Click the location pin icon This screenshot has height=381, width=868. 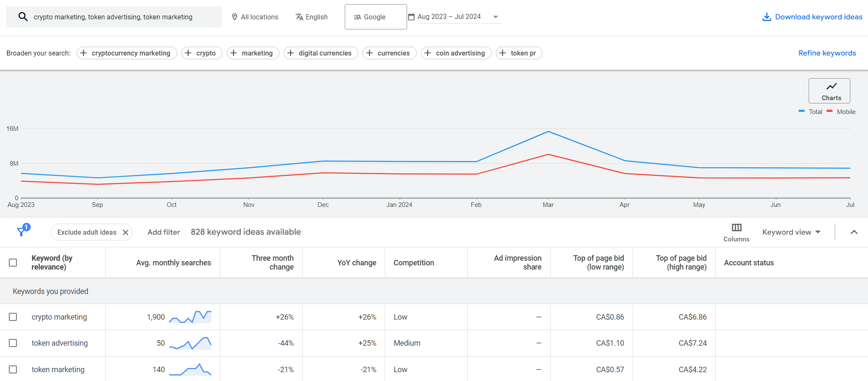click(234, 17)
